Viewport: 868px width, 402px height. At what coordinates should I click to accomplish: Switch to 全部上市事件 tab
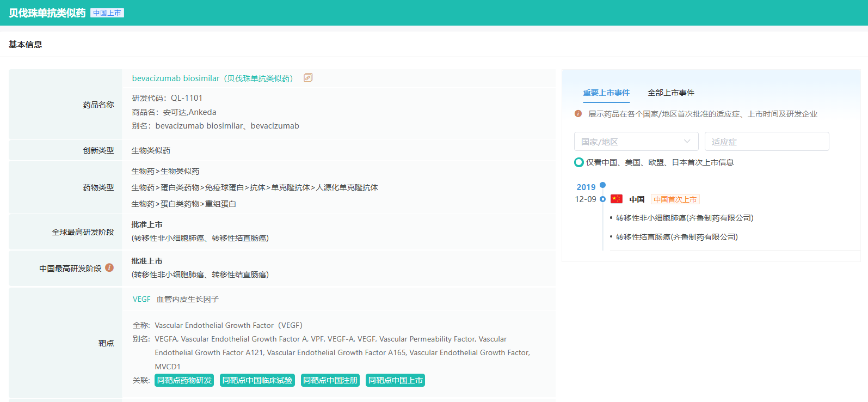point(670,93)
